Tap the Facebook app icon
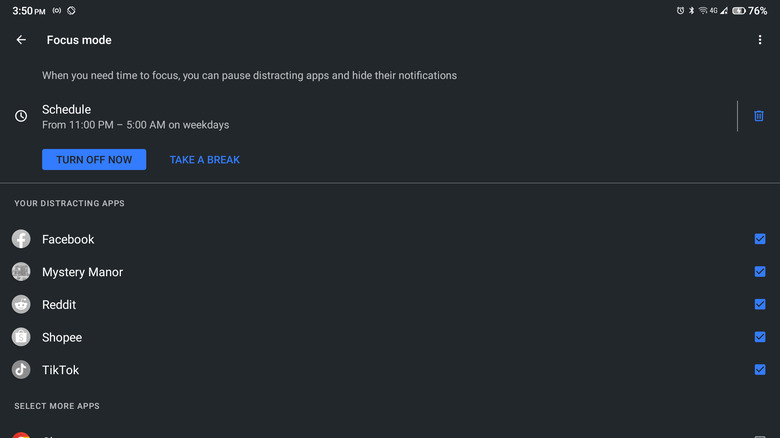 pos(21,239)
